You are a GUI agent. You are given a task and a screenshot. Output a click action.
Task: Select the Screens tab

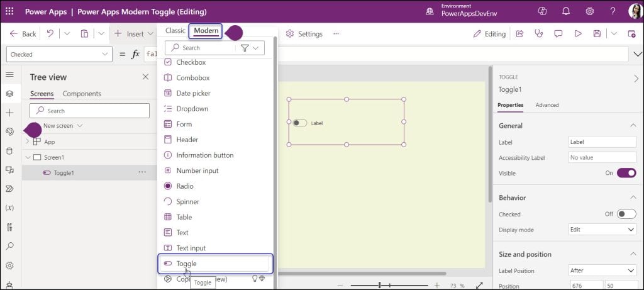(x=42, y=94)
